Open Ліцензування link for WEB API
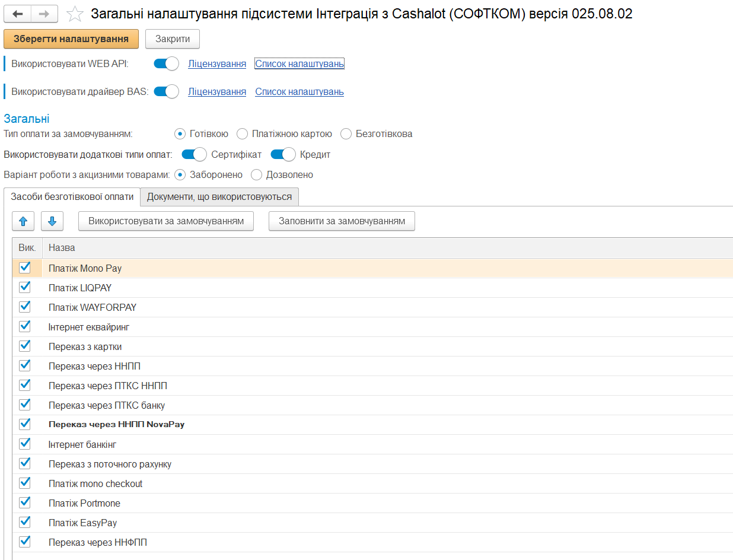Image resolution: width=733 pixels, height=560 pixels. pyautogui.click(x=217, y=63)
